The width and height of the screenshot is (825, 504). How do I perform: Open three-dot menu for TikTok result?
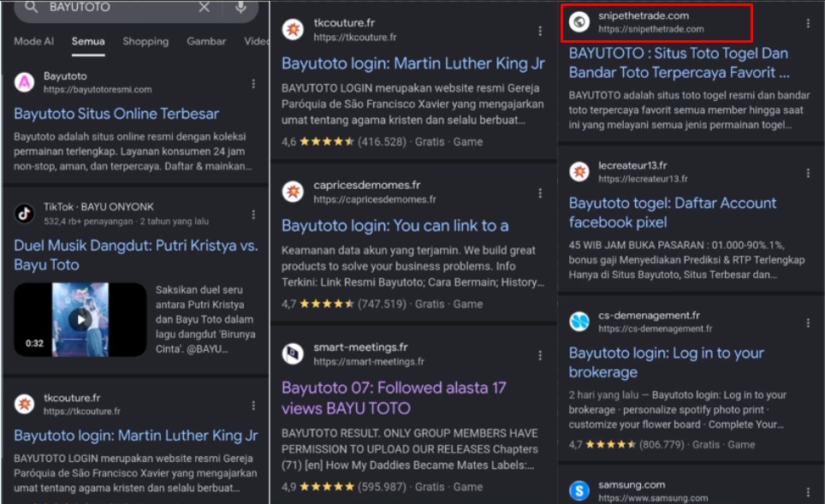tap(253, 214)
